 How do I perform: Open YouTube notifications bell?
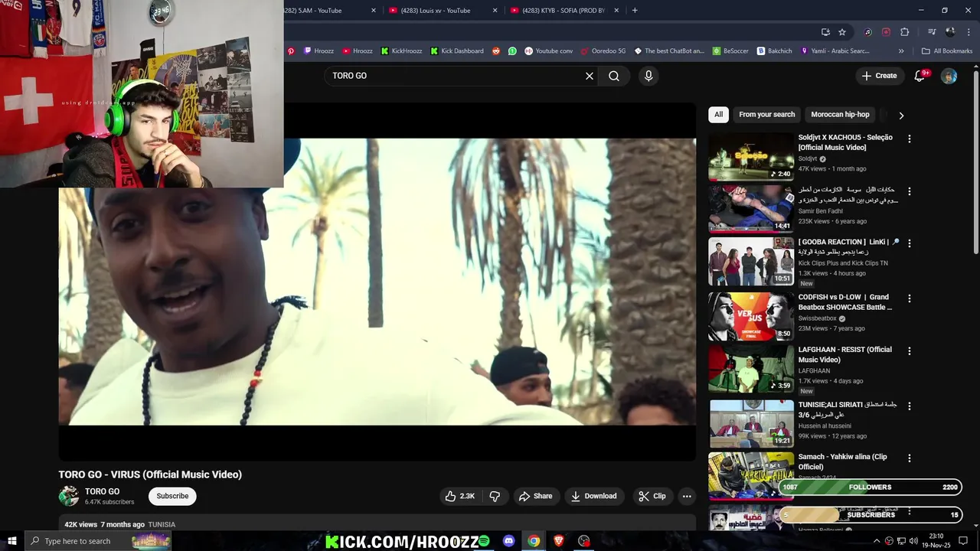pos(920,76)
